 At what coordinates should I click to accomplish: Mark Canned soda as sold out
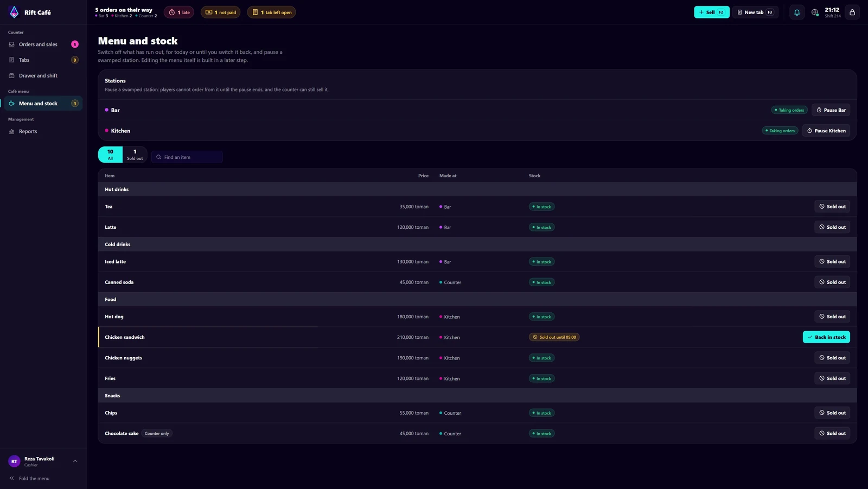click(x=832, y=282)
